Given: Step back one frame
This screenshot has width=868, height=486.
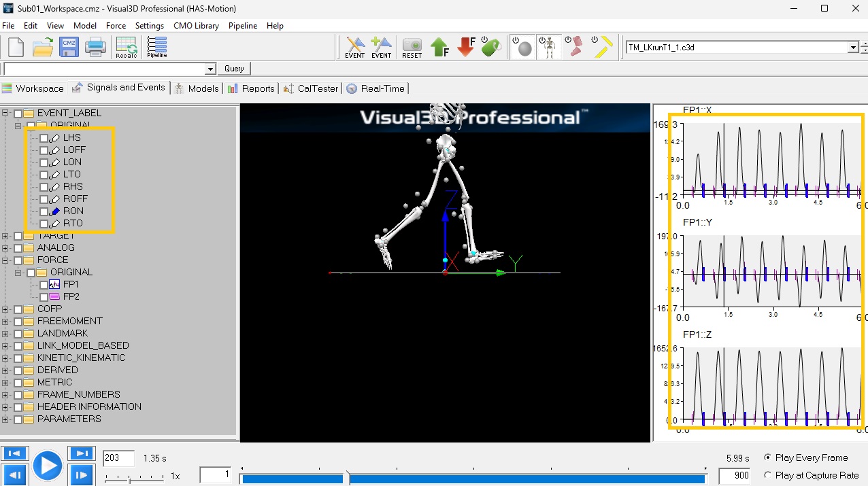Looking at the screenshot, I should [14, 475].
